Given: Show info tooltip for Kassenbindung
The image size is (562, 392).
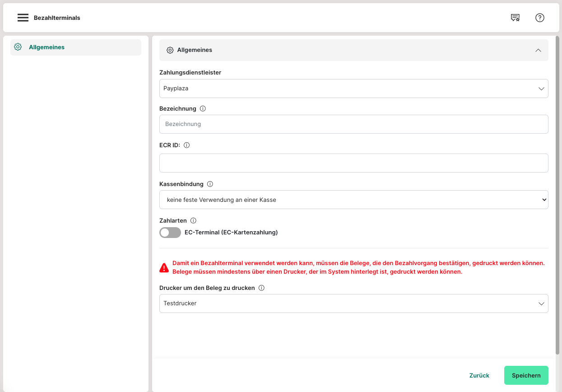Looking at the screenshot, I should pos(210,184).
